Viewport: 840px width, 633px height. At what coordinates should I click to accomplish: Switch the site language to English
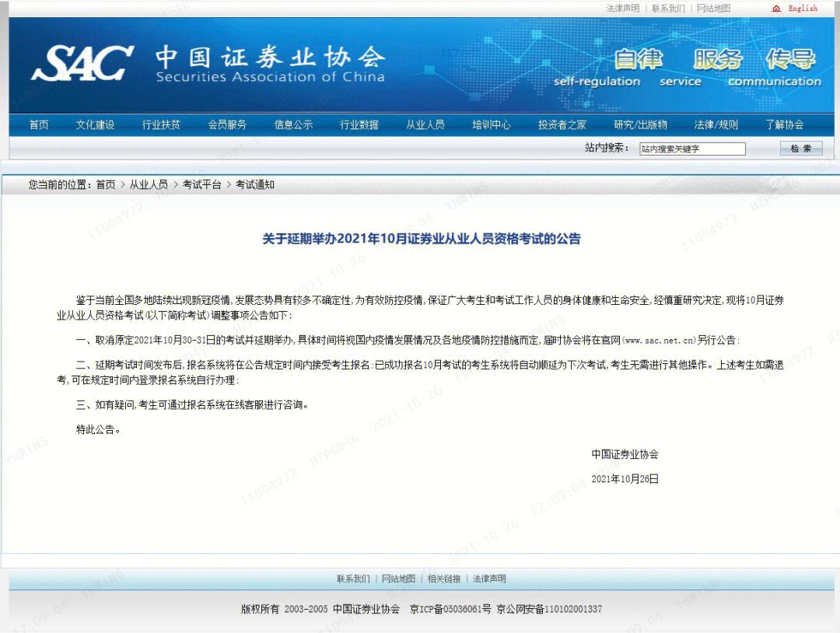pos(803,9)
